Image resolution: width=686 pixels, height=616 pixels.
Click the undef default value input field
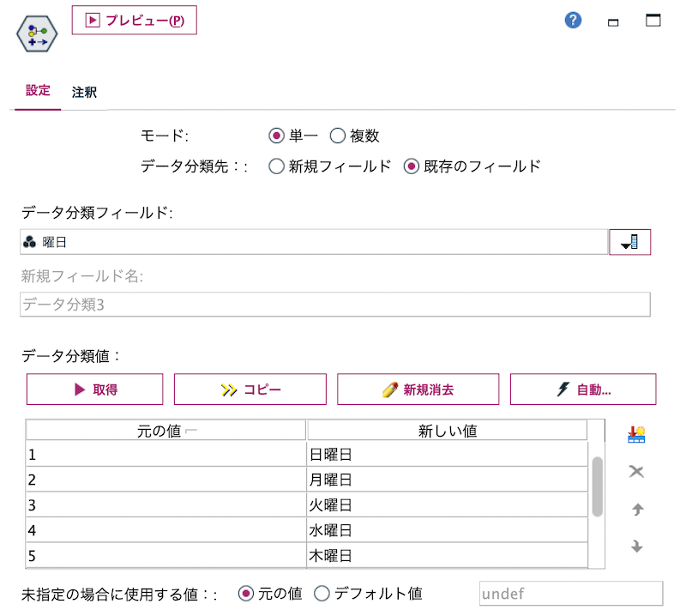coord(570,593)
